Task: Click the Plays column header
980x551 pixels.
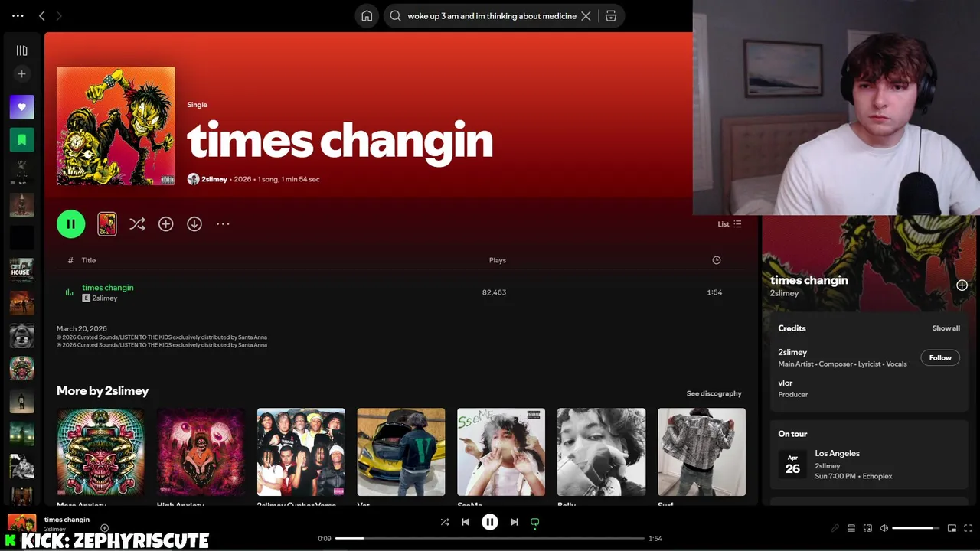Action: tap(498, 260)
